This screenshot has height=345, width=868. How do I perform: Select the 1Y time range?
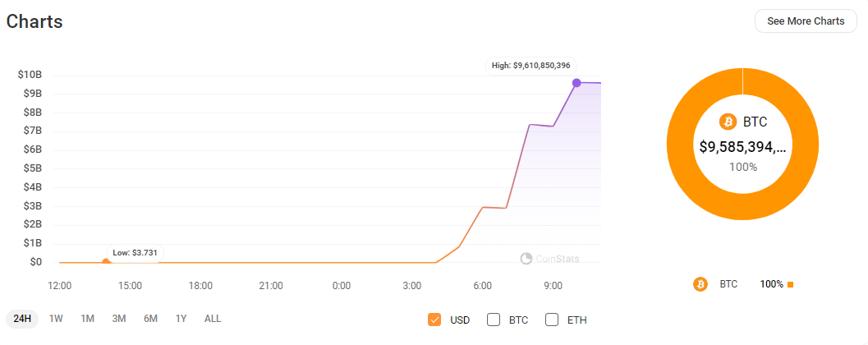pyautogui.click(x=181, y=319)
